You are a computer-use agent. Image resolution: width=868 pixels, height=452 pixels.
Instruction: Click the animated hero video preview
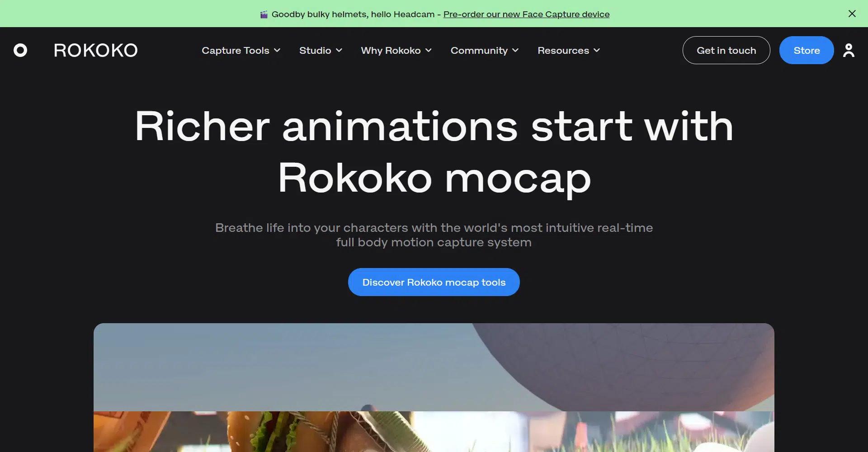[x=434, y=387]
